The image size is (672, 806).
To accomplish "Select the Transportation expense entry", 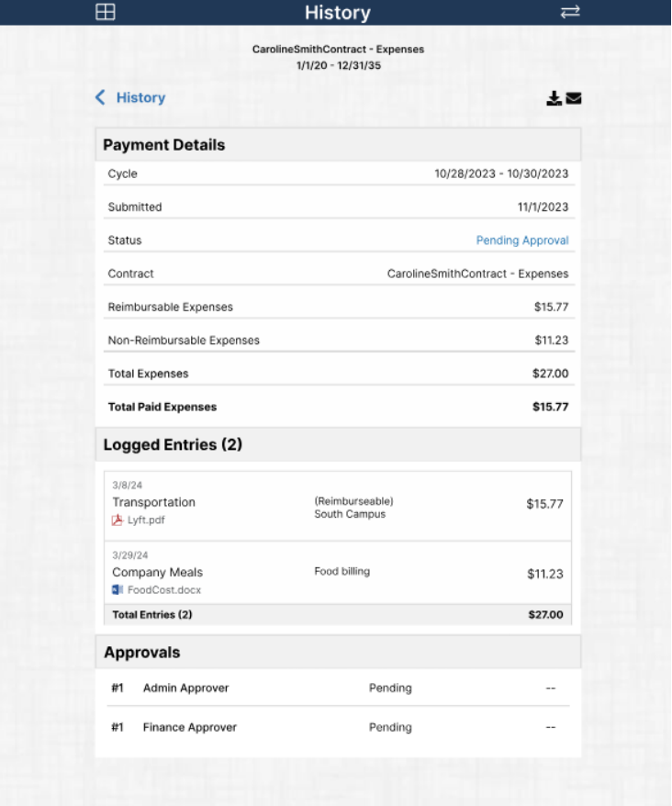I will (153, 502).
